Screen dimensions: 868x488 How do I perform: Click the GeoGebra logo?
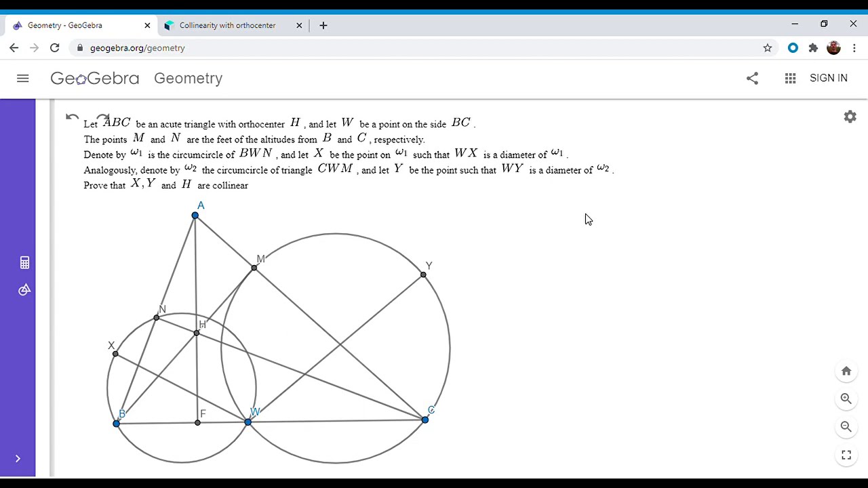pyautogui.click(x=95, y=79)
